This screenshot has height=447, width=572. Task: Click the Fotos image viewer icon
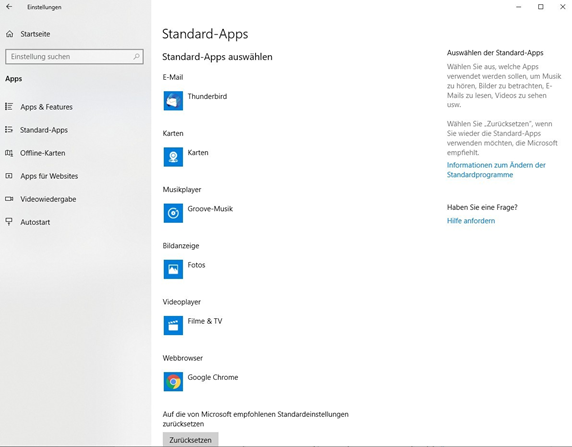point(173,269)
